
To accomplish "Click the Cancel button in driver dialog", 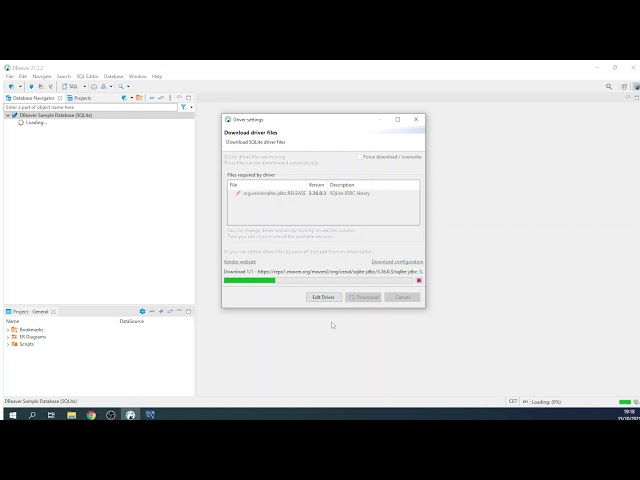I will coord(402,297).
